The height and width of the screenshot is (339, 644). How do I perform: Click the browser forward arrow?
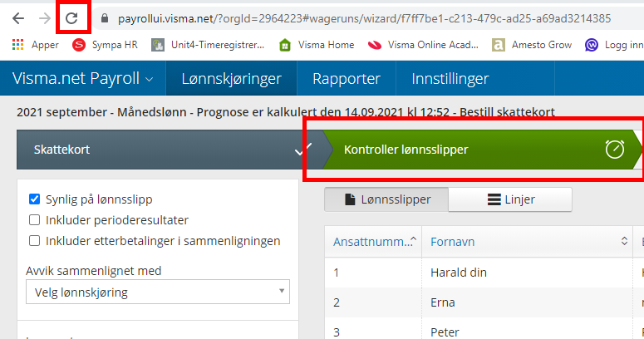pos(45,18)
